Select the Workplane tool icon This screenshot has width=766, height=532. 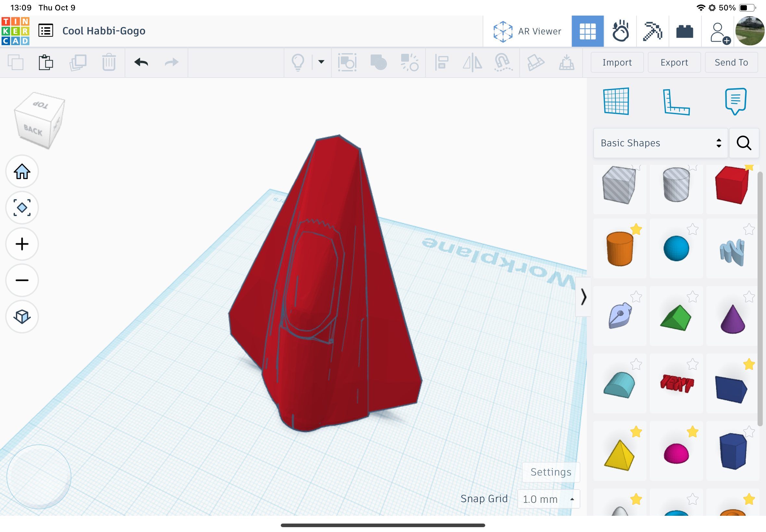click(x=616, y=101)
